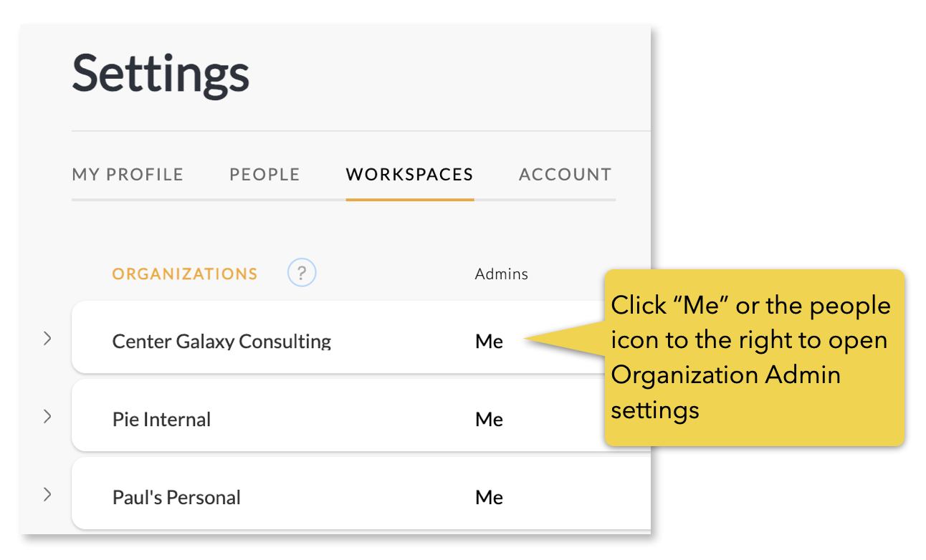Switch to the My Profile tab
Screen dimensions: 926x560
click(x=128, y=174)
